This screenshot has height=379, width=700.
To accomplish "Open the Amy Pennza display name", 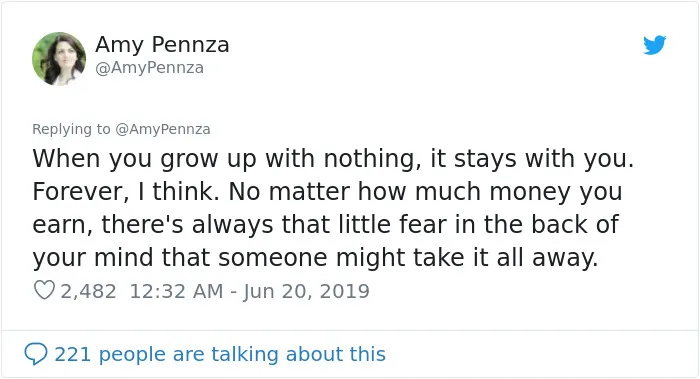I will point(162,44).
